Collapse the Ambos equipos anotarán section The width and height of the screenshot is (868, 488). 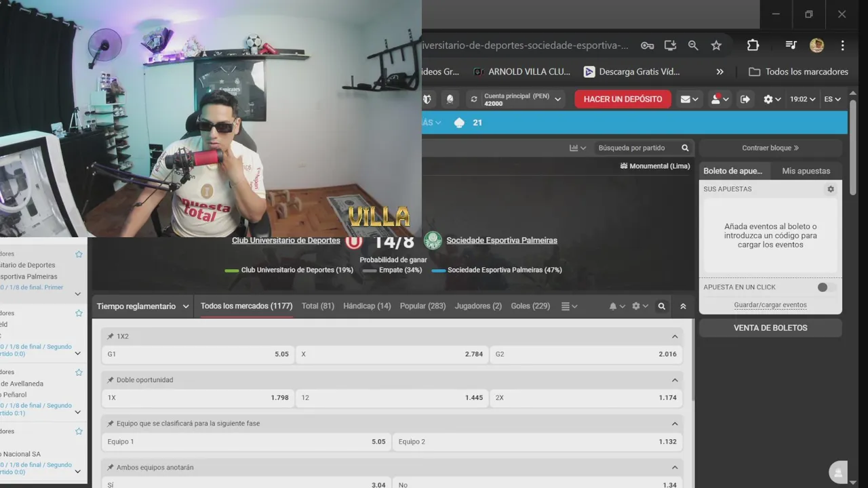pyautogui.click(x=675, y=468)
